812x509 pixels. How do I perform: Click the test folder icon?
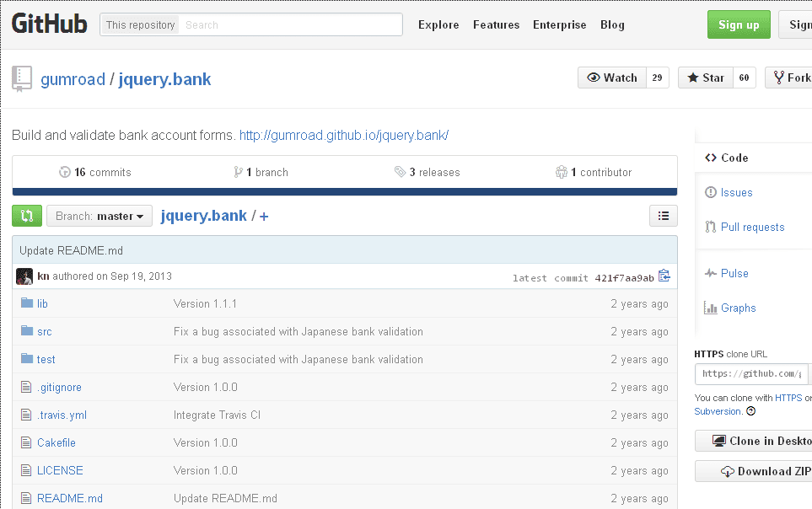pos(27,359)
